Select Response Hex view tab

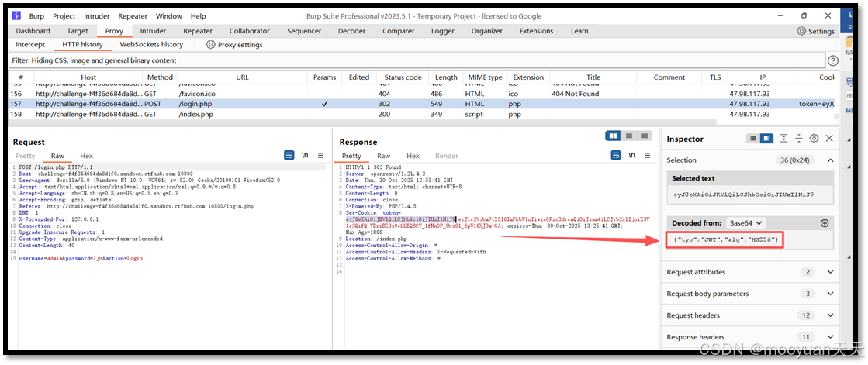tap(413, 156)
